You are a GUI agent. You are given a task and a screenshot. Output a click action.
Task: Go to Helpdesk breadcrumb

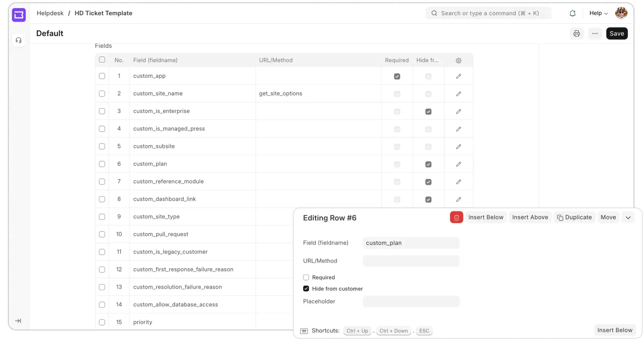click(50, 13)
